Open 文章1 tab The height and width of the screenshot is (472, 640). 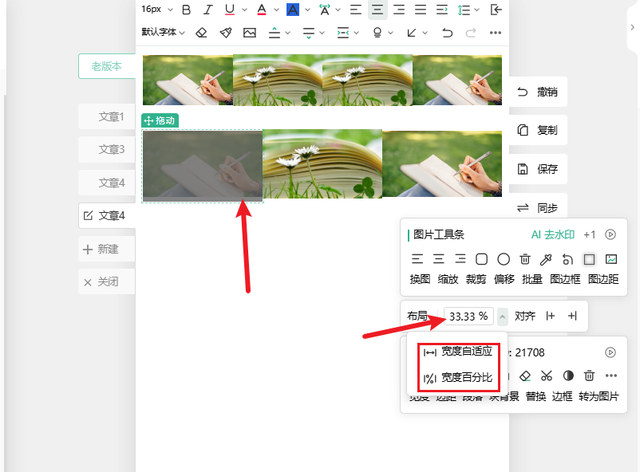[x=107, y=117]
